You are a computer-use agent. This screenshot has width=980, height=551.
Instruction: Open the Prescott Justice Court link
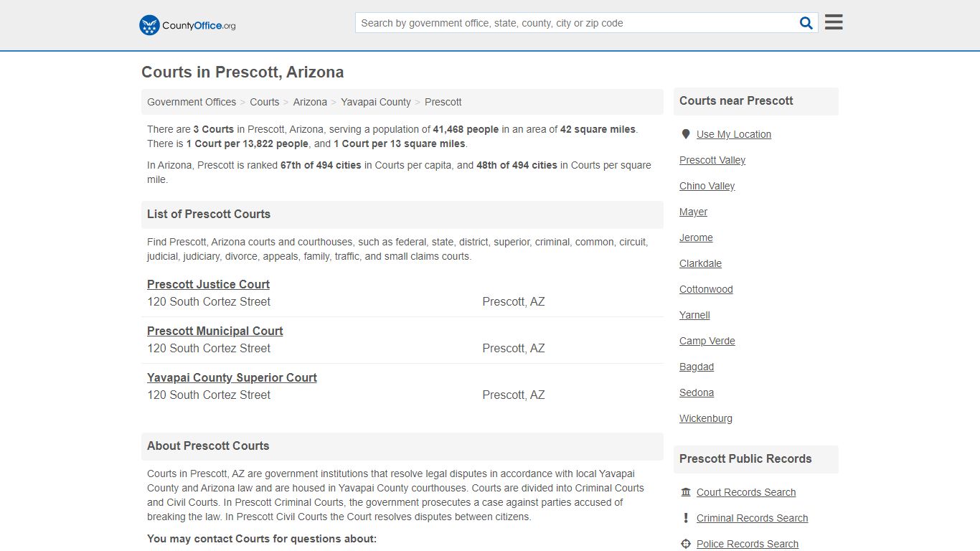click(208, 284)
